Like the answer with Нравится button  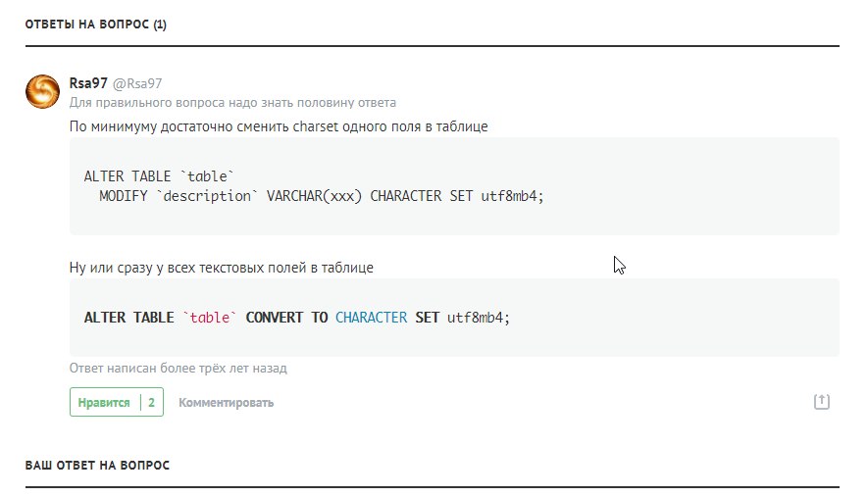coord(117,402)
